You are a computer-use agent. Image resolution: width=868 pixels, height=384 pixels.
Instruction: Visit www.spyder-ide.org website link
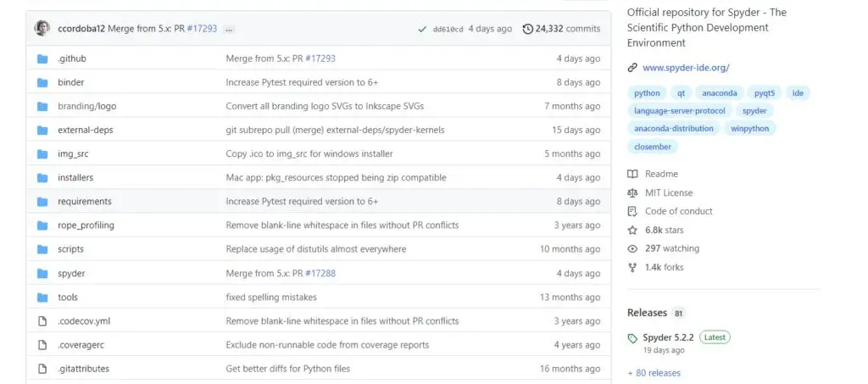point(686,68)
